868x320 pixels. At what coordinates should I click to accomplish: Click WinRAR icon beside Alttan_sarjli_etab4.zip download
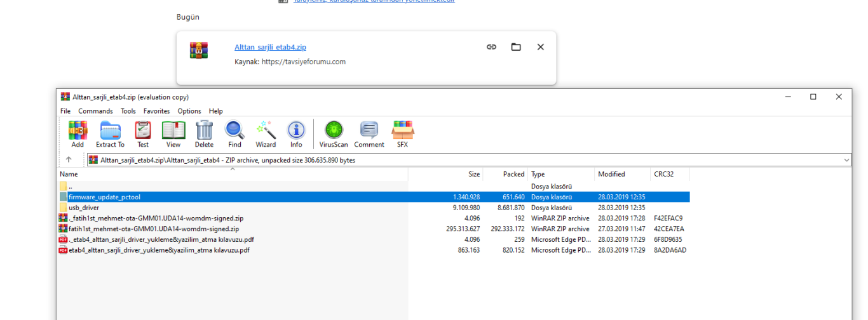click(x=199, y=50)
